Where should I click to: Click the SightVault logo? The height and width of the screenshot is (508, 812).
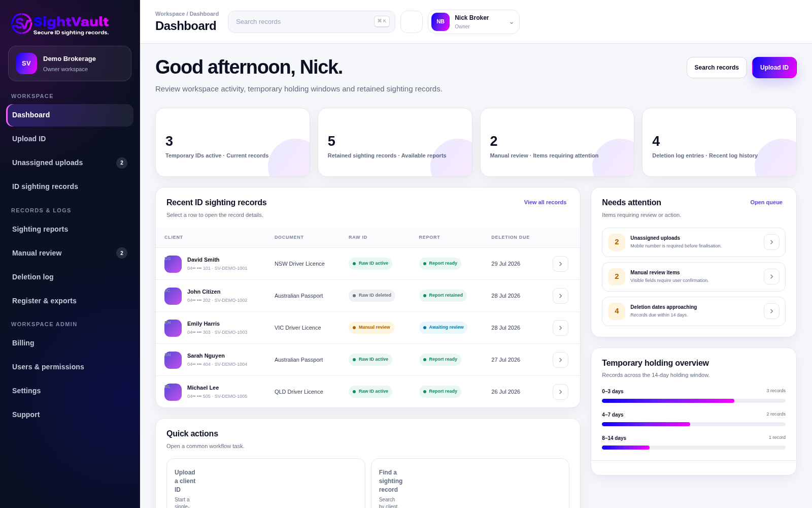coord(60,24)
